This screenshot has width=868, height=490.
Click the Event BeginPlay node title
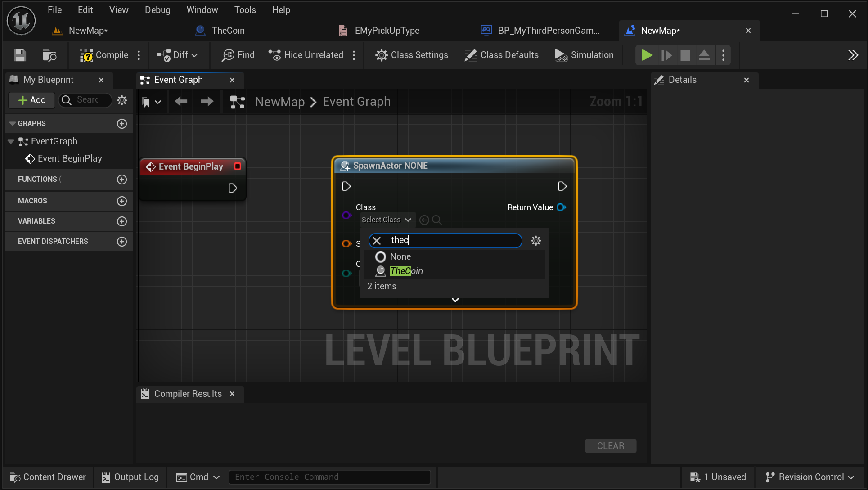click(x=191, y=166)
